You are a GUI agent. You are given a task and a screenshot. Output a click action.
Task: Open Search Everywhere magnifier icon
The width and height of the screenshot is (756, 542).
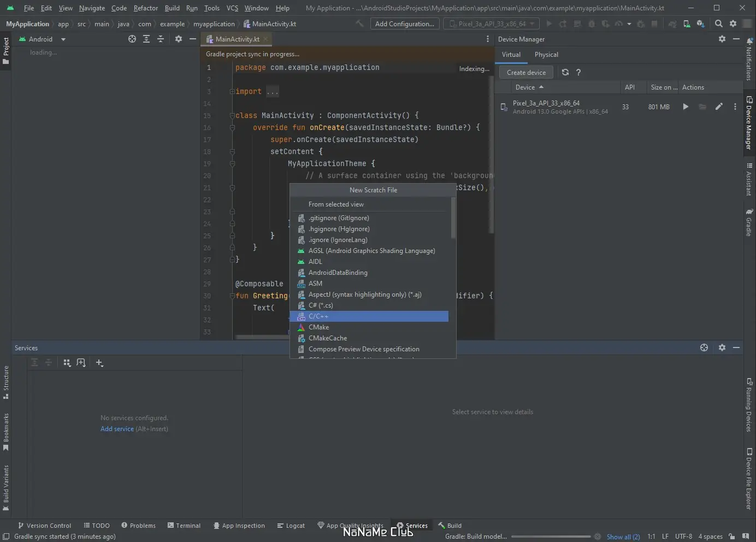[719, 23]
